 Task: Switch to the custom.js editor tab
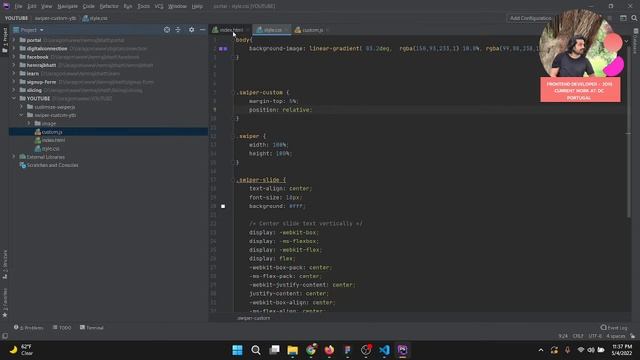point(312,30)
